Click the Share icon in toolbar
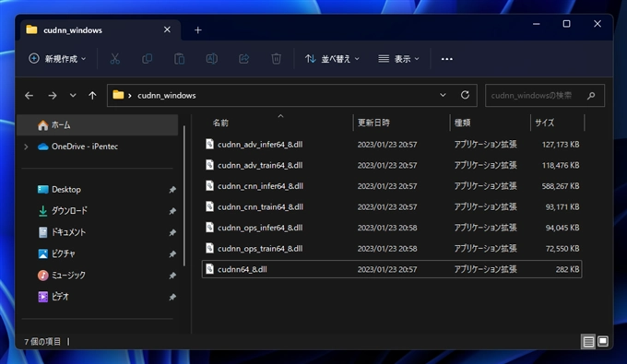The image size is (627, 364). click(244, 59)
